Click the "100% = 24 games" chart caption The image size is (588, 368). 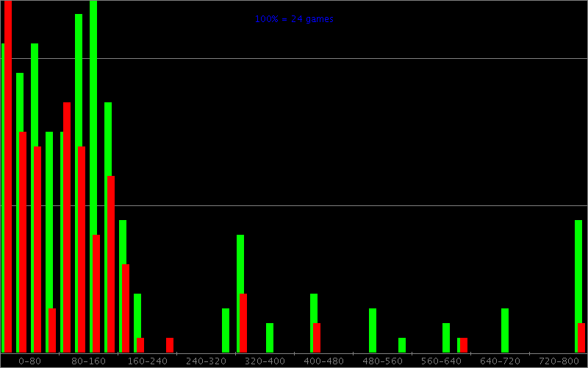294,19
